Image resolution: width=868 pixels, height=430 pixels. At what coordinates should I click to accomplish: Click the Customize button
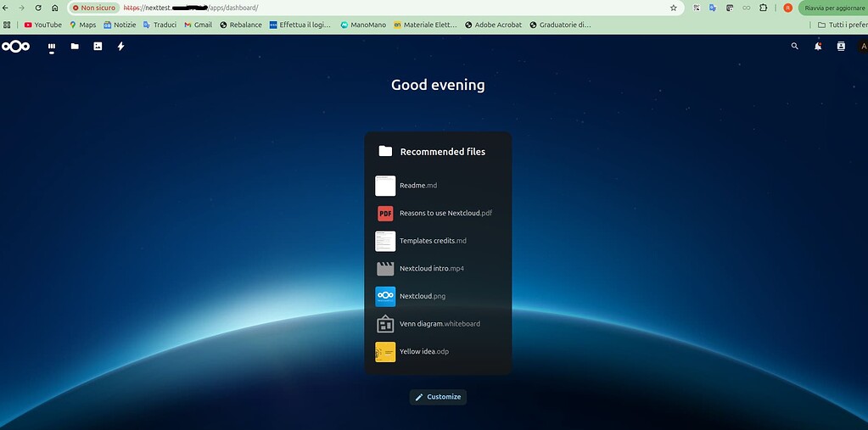[438, 397]
